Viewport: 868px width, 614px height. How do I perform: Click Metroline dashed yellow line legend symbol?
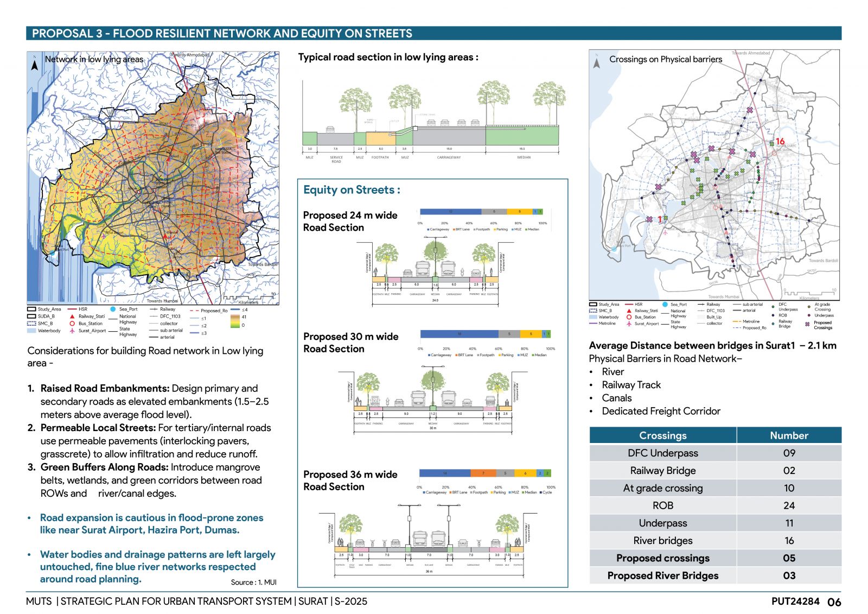click(737, 321)
